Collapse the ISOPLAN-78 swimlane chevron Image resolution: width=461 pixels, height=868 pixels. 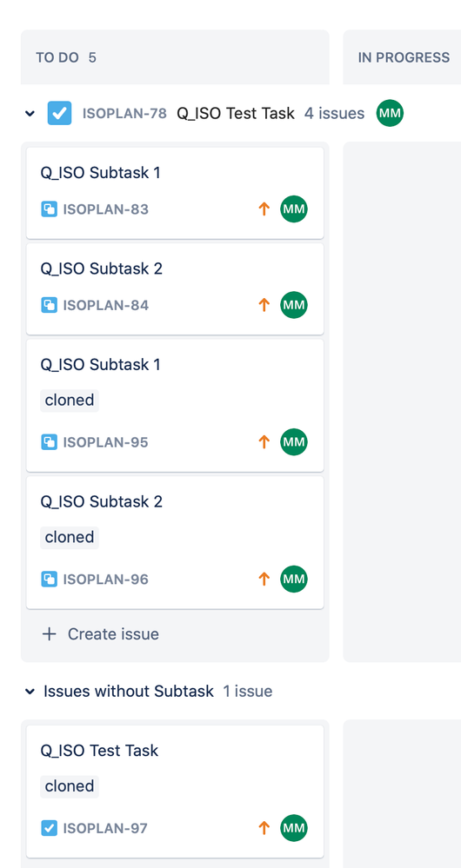coord(30,114)
